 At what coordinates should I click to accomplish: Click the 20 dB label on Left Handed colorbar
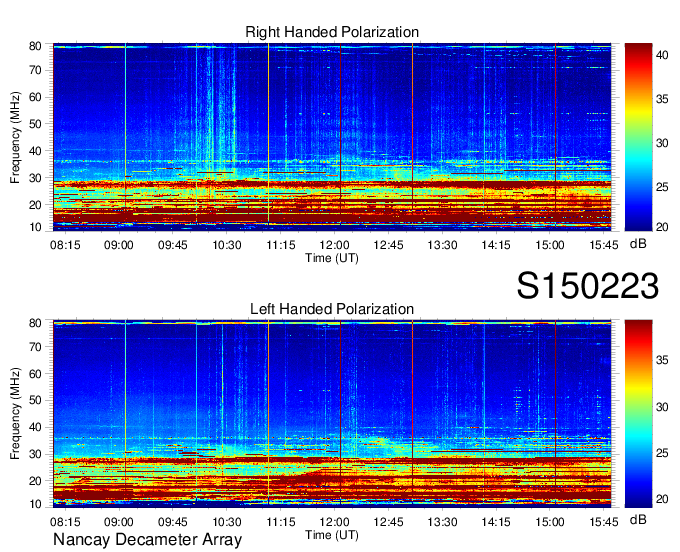tap(662, 499)
